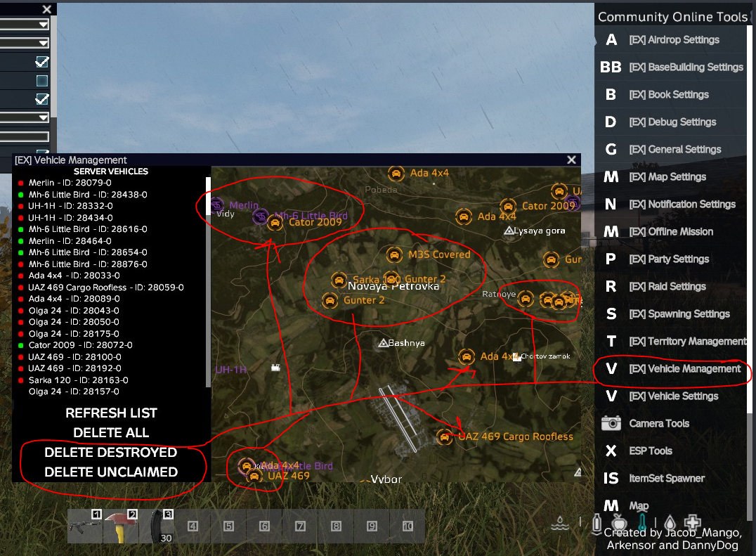Click the blood drop status icon
The image size is (756, 556).
[x=670, y=523]
